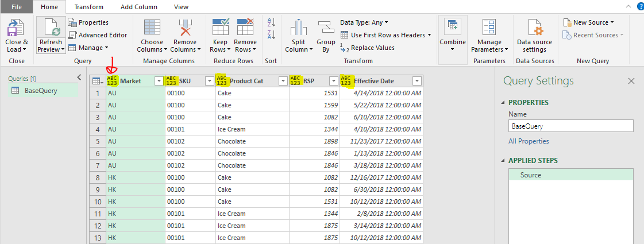
Task: Open the Effective Date filter dropdown
Action: [417, 81]
